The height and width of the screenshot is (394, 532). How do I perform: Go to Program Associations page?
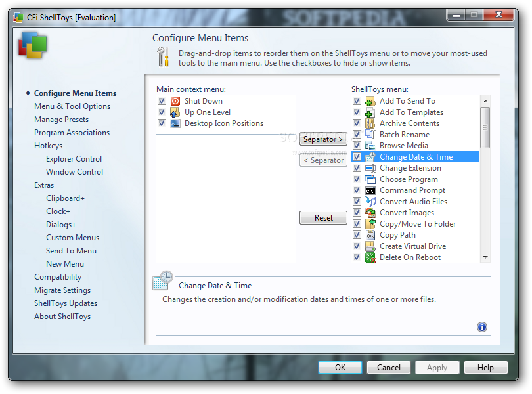coord(72,133)
